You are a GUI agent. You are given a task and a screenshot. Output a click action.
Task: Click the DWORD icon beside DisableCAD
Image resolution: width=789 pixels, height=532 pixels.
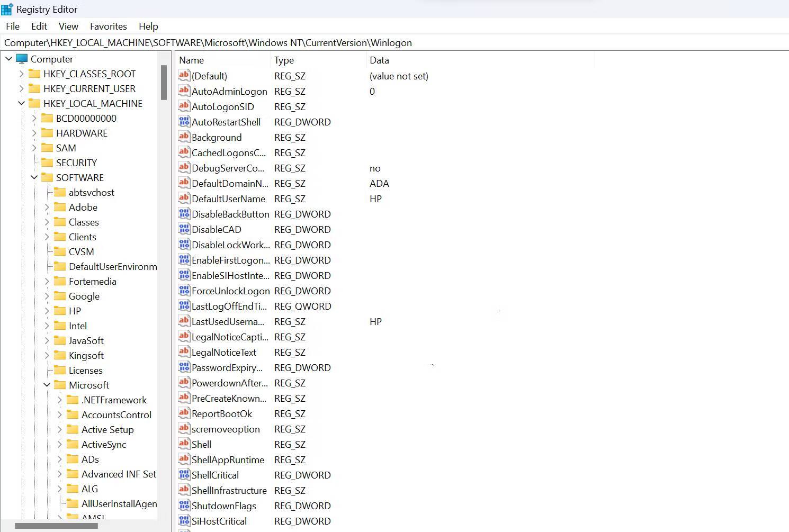(x=183, y=229)
